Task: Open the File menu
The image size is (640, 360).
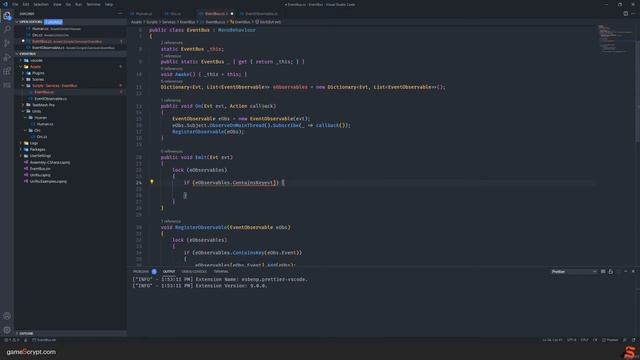Action: pyautogui.click(x=15, y=4)
